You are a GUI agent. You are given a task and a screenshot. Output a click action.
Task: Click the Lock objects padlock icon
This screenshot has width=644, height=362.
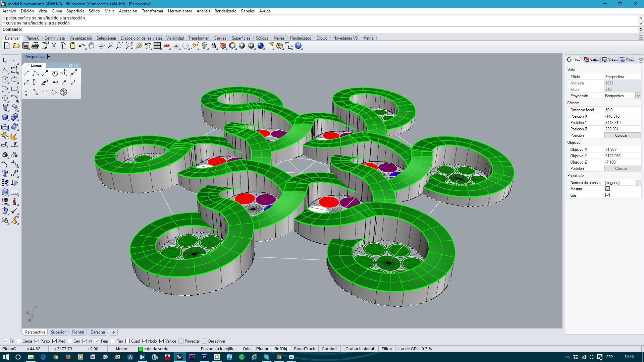(214, 46)
